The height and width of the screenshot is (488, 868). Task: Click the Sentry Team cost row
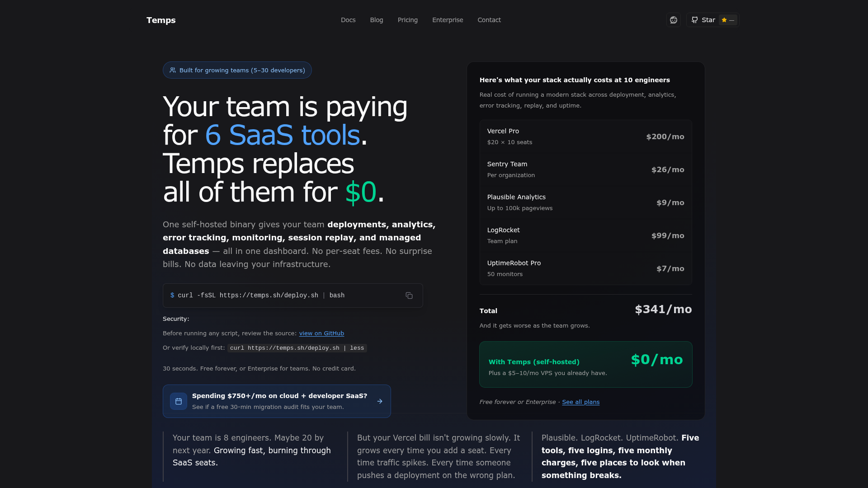point(585,169)
